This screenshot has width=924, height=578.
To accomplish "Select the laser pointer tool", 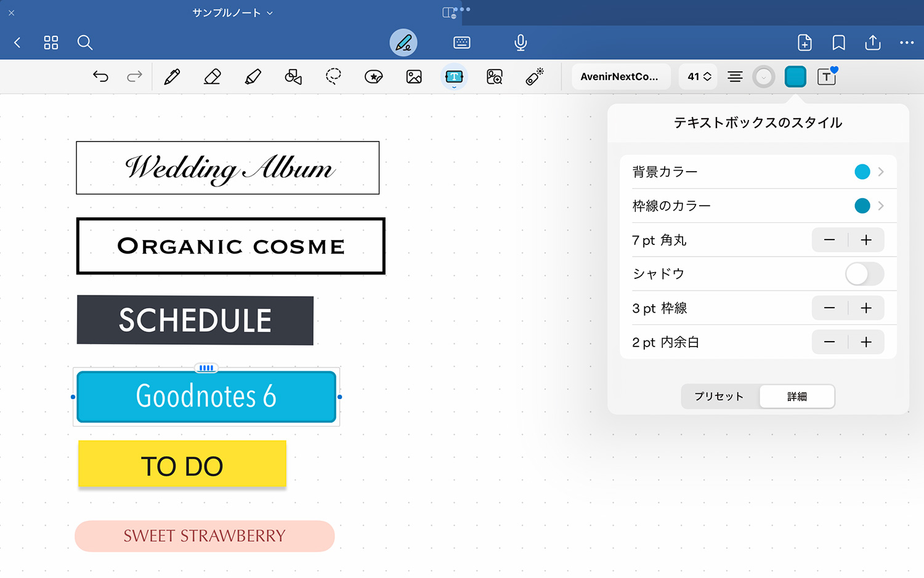I will (535, 76).
